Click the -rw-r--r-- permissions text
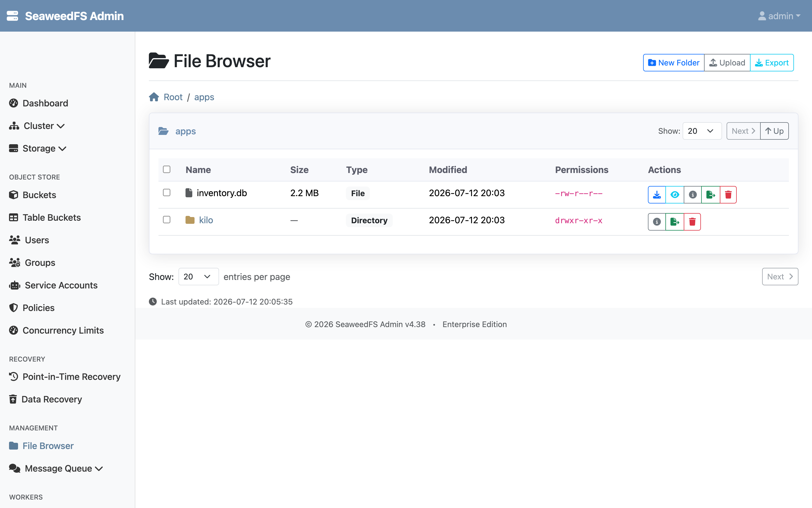 point(579,193)
